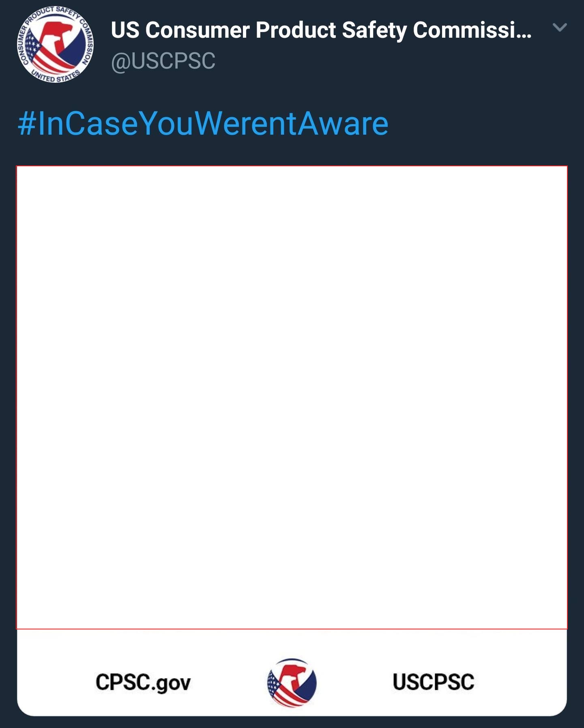The width and height of the screenshot is (584, 728).
Task: Open the @USCPSC handle
Action: point(163,61)
